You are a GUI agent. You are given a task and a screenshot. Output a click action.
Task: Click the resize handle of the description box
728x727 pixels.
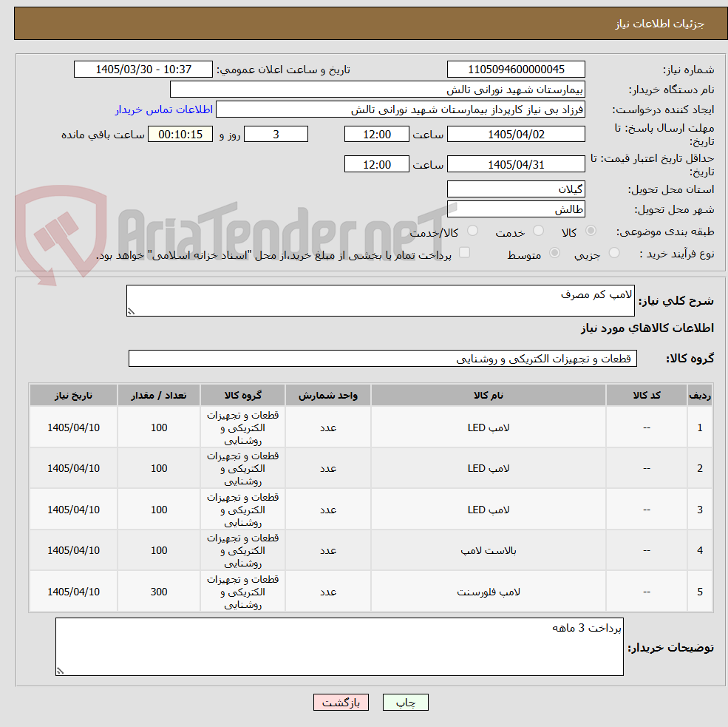tap(131, 311)
